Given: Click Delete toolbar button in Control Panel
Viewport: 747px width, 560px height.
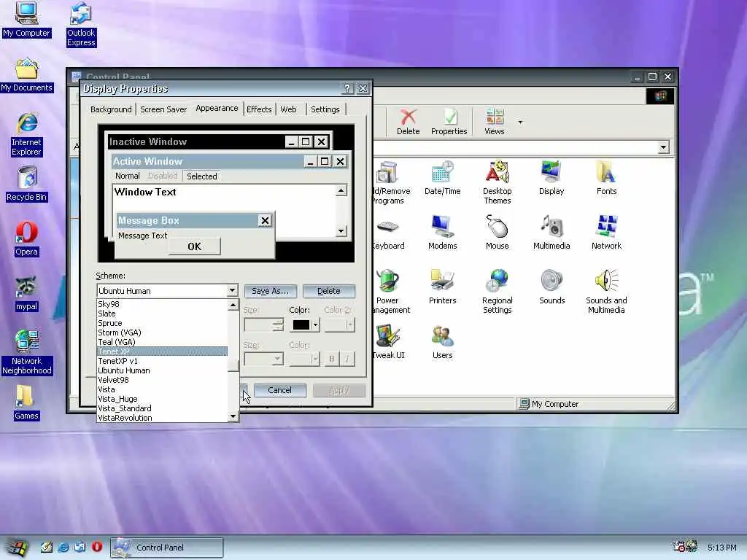Looking at the screenshot, I should click(x=408, y=122).
